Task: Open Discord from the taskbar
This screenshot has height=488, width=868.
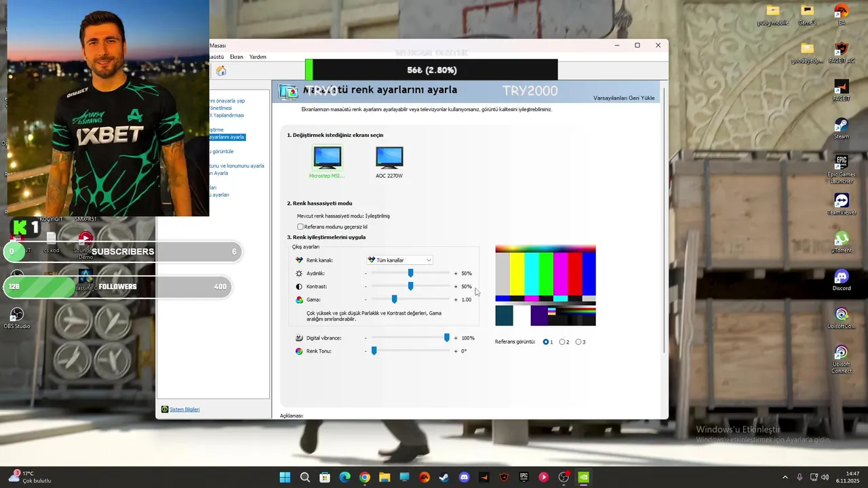Action: (464, 477)
